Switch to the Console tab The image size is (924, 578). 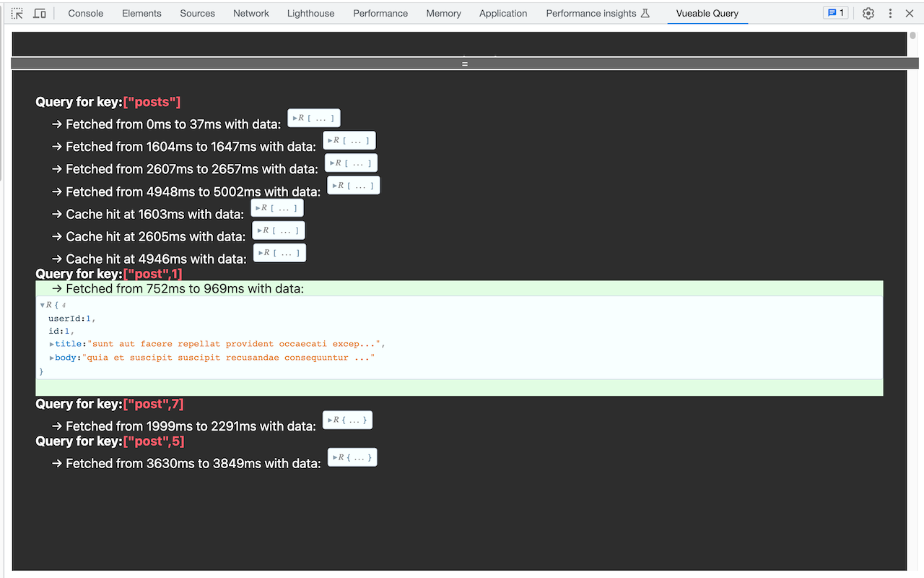[85, 13]
